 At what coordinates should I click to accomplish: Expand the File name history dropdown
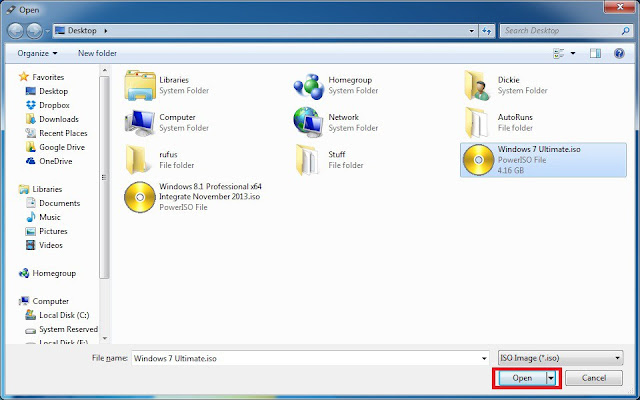(x=484, y=358)
